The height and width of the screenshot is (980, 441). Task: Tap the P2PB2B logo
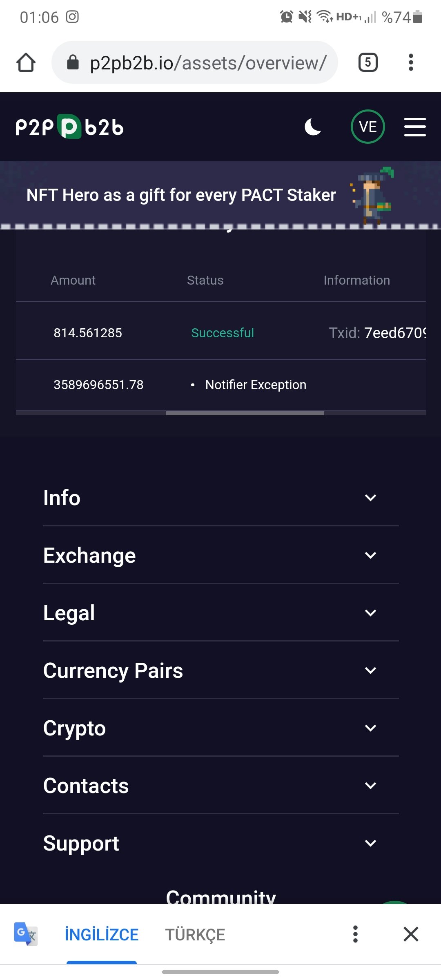coord(69,127)
